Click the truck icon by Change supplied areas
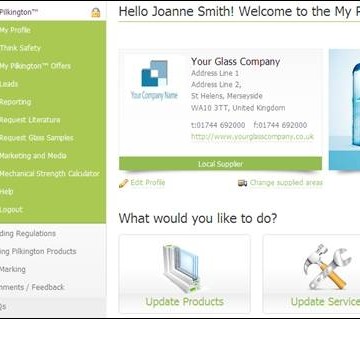The width and height of the screenshot is (360, 360). (242, 183)
